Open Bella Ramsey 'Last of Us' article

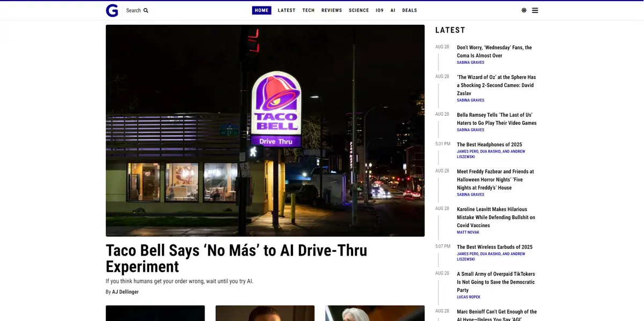tap(497, 119)
